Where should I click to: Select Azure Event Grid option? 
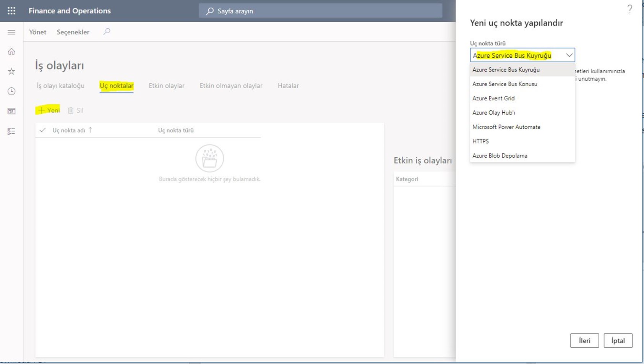522,98
